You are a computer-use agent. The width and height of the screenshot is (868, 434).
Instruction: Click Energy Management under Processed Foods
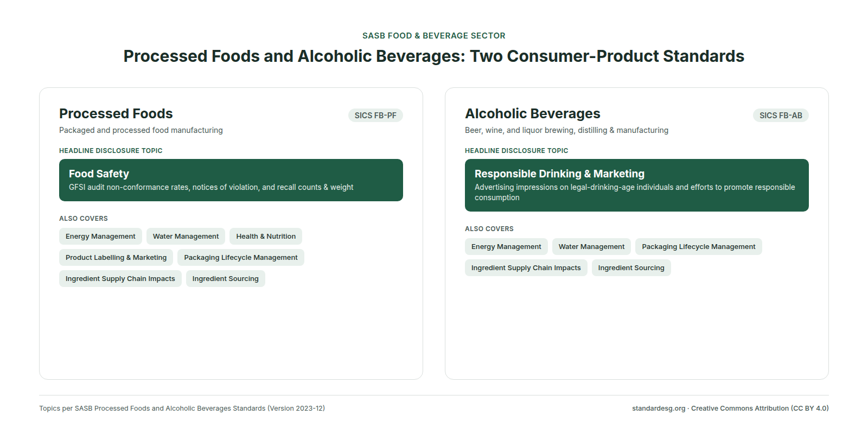pos(100,237)
